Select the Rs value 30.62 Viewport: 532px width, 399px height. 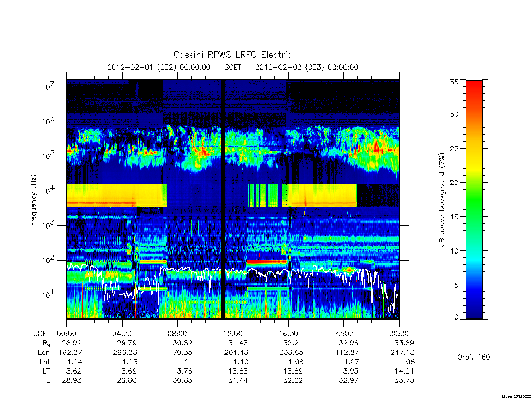[182, 343]
